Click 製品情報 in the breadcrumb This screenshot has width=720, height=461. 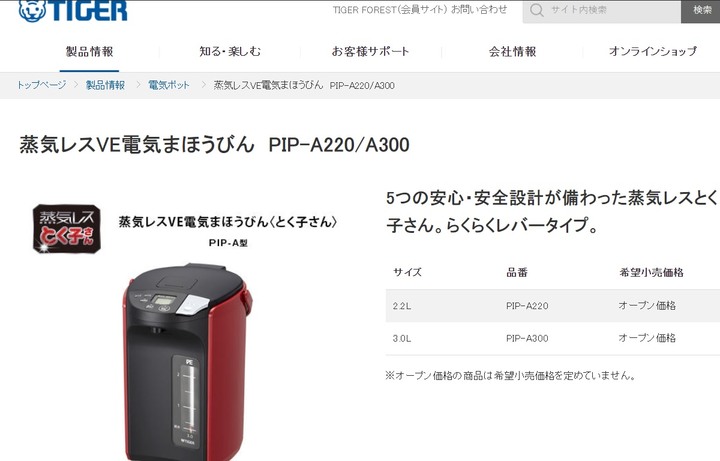click(x=105, y=85)
